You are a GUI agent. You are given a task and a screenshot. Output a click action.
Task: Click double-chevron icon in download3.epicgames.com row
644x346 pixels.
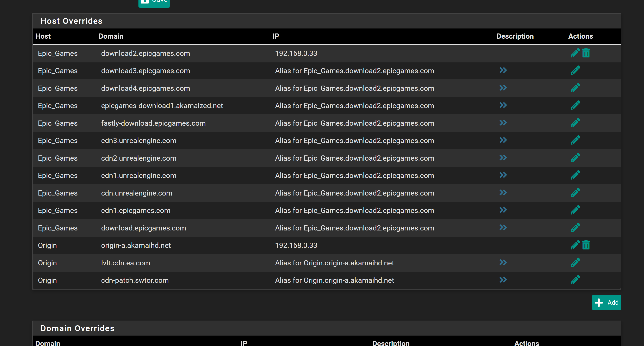(x=503, y=70)
